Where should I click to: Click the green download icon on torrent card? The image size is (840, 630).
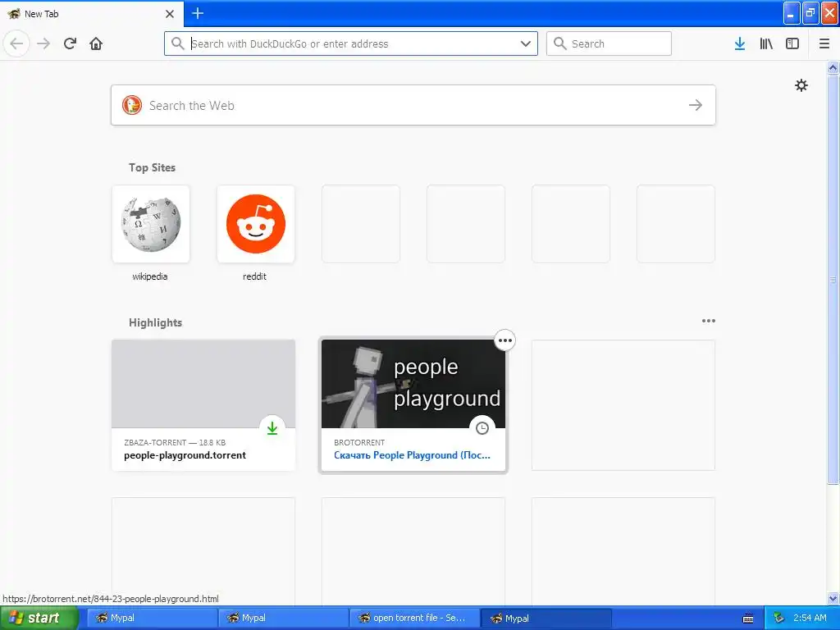(272, 428)
